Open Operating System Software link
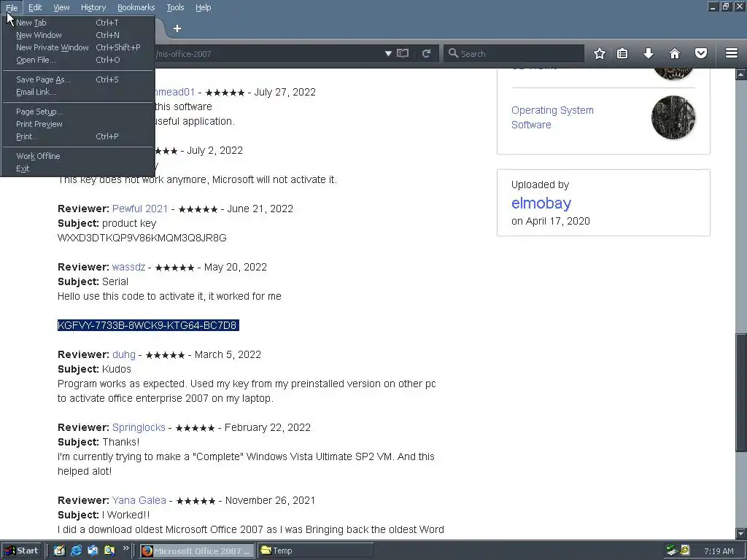The height and width of the screenshot is (560, 747). point(552,117)
